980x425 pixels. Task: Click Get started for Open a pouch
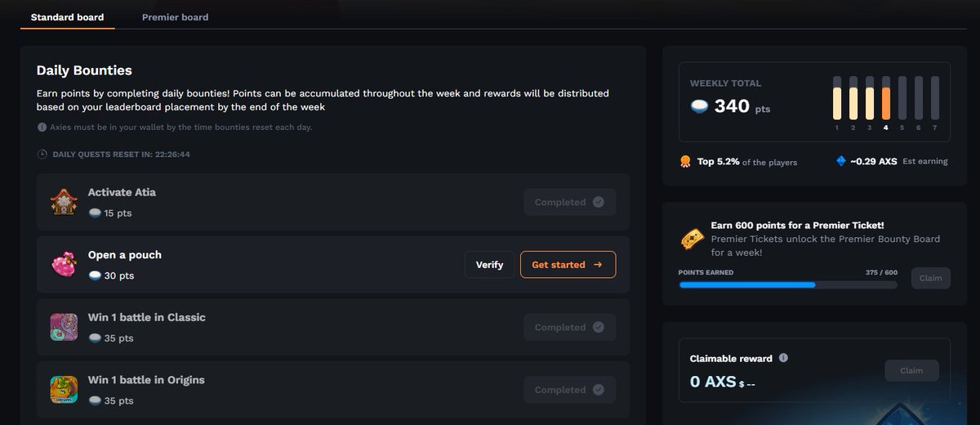(x=568, y=265)
